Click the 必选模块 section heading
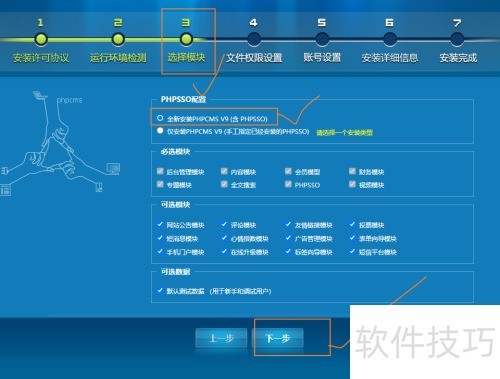The height and width of the screenshot is (379, 500). point(175,152)
